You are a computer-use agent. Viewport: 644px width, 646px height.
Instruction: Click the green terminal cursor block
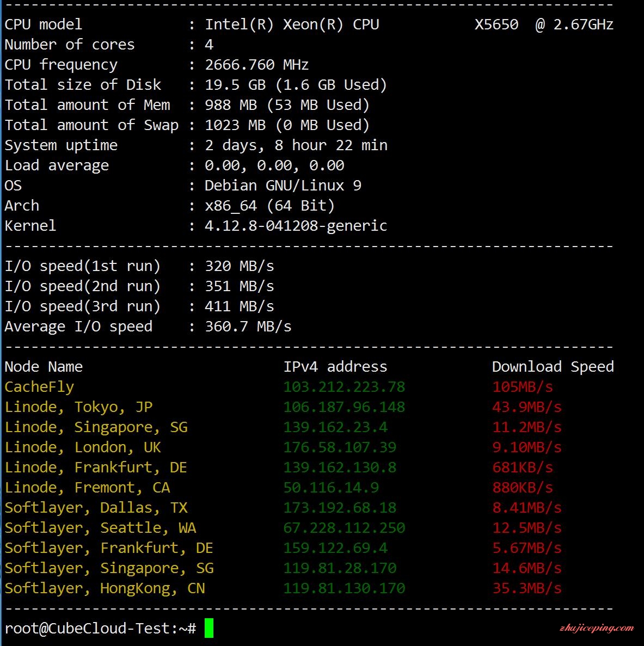209,628
